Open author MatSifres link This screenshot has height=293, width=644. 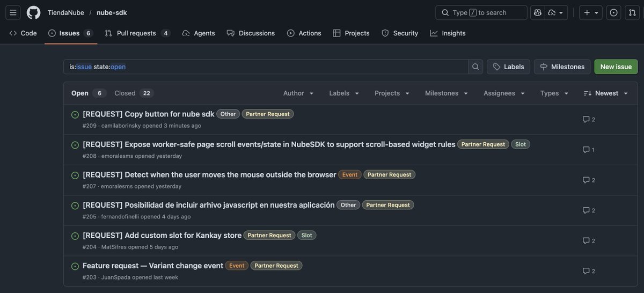tap(114, 247)
